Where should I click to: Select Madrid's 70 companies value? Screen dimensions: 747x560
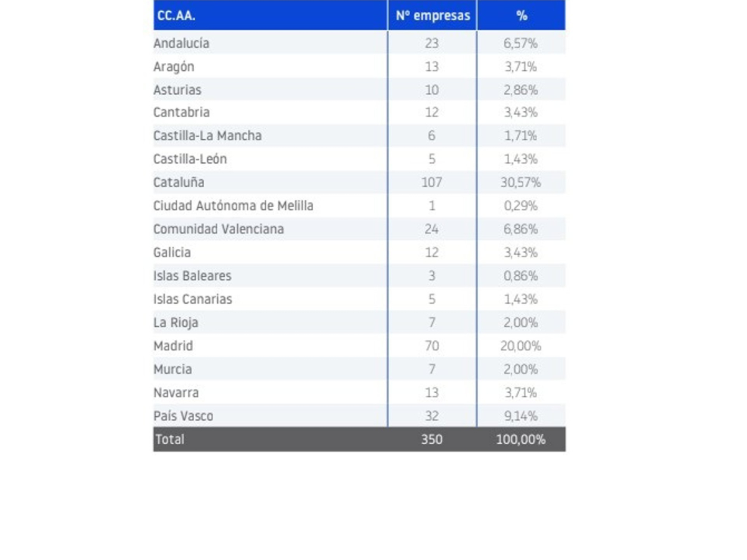tap(431, 346)
